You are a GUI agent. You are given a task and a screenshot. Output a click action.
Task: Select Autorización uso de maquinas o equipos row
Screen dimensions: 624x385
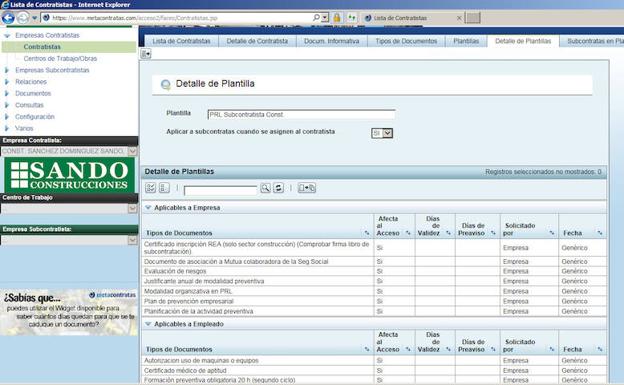pyautogui.click(x=374, y=360)
